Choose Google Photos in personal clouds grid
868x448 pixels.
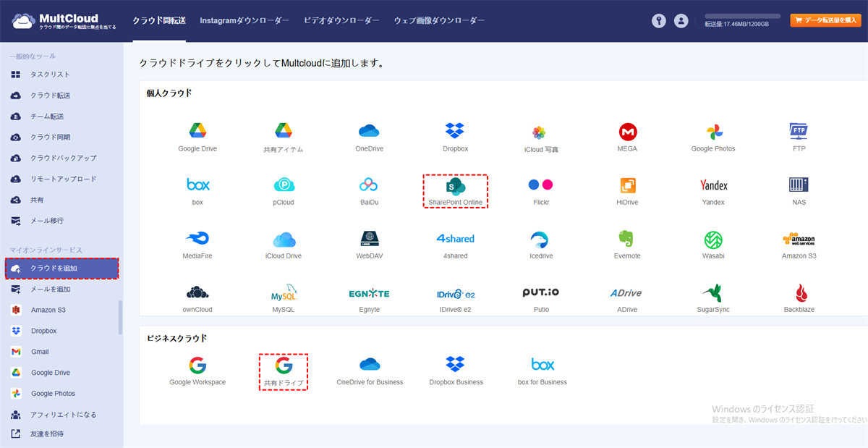(x=713, y=137)
